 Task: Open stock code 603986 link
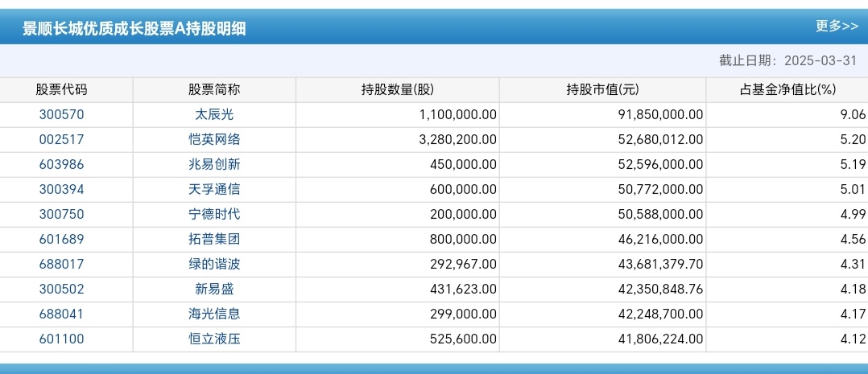point(61,165)
